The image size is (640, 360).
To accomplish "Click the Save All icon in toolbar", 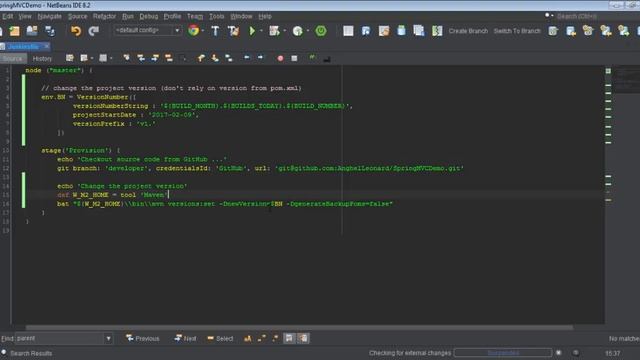I will (50, 31).
